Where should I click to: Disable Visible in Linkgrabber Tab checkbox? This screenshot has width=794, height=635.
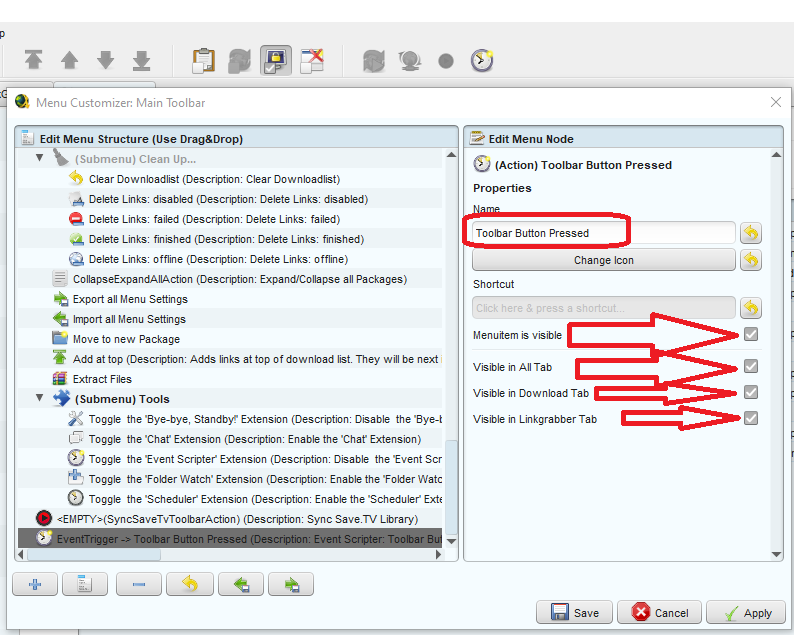pos(750,418)
